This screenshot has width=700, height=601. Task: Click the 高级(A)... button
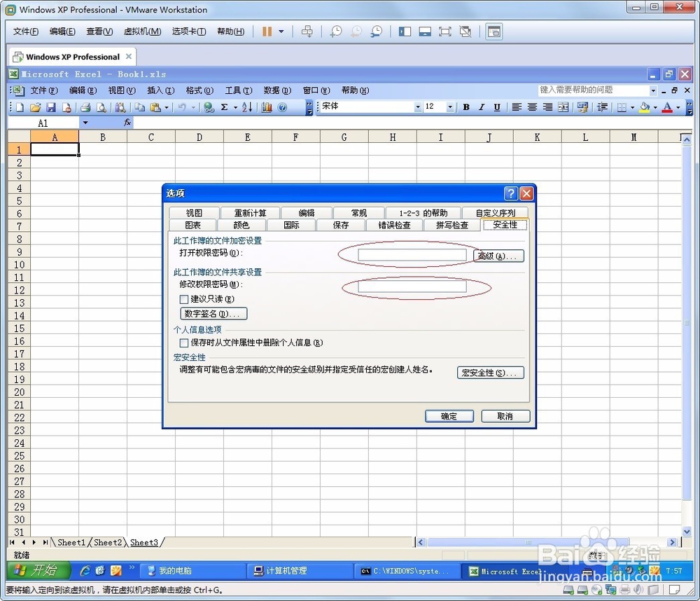coord(498,256)
